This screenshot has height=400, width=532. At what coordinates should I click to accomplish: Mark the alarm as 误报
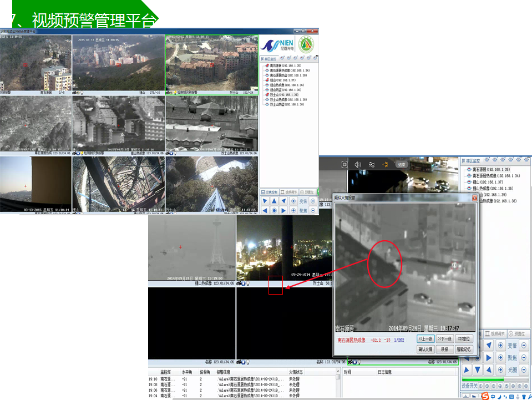point(444,350)
